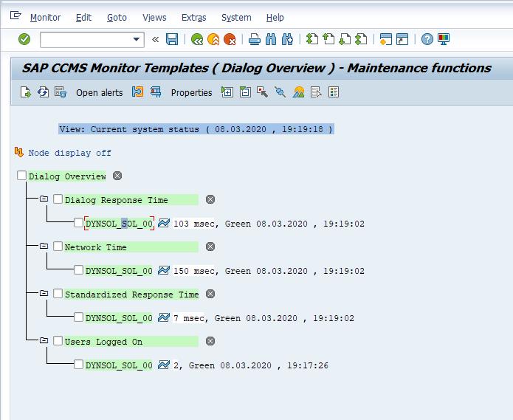
Task: Check DYNSOL_SOL_00 under Standardized Response Time
Action: point(78,317)
